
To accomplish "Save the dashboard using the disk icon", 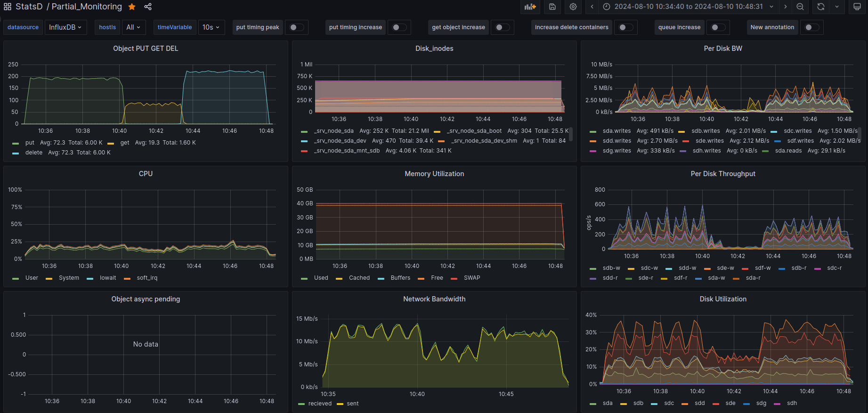I will point(552,7).
